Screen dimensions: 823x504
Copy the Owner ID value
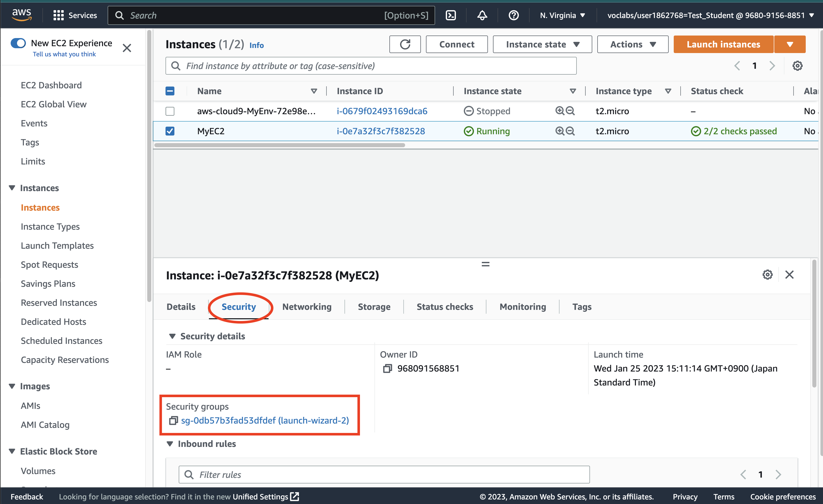click(x=387, y=368)
